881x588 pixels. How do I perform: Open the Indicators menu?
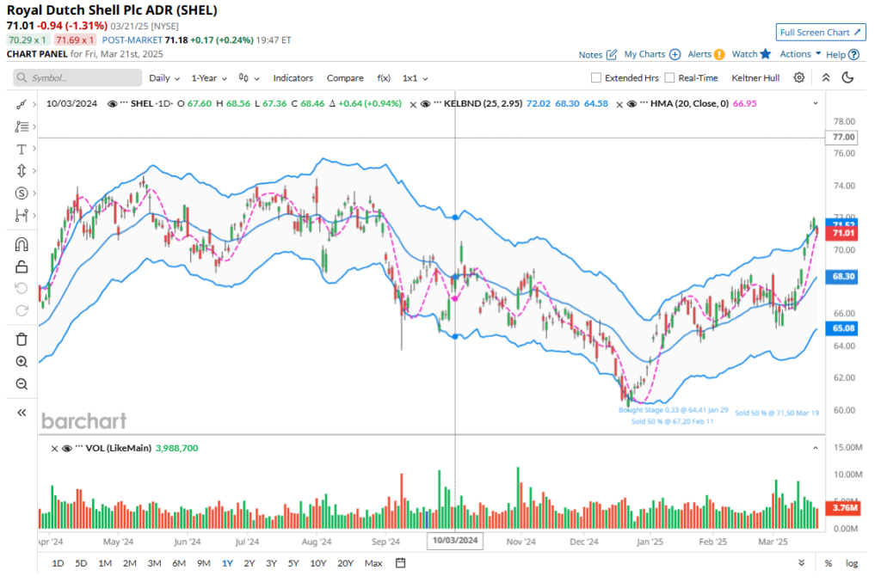coord(293,78)
